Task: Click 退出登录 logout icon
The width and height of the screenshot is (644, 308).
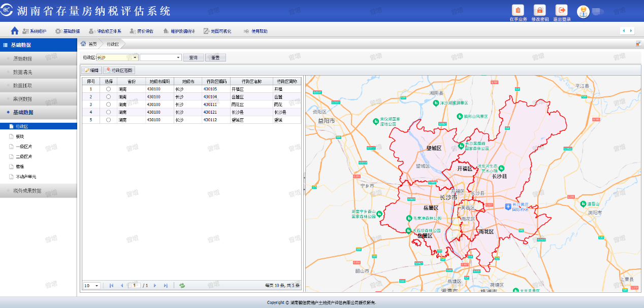Action: point(561,10)
